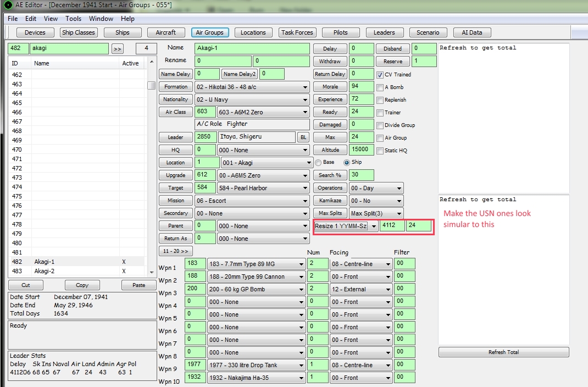Switch to the Leaders editor
The height and width of the screenshot is (387, 588).
pyautogui.click(x=384, y=32)
